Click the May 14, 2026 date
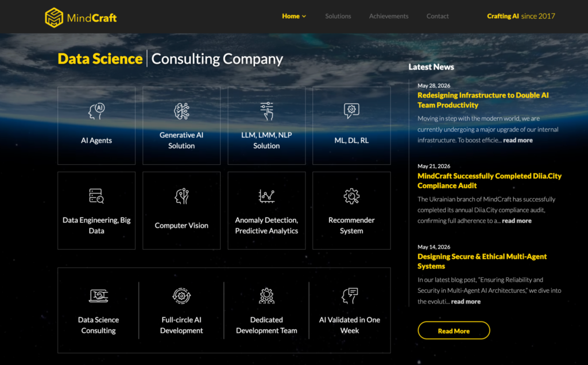 point(434,247)
